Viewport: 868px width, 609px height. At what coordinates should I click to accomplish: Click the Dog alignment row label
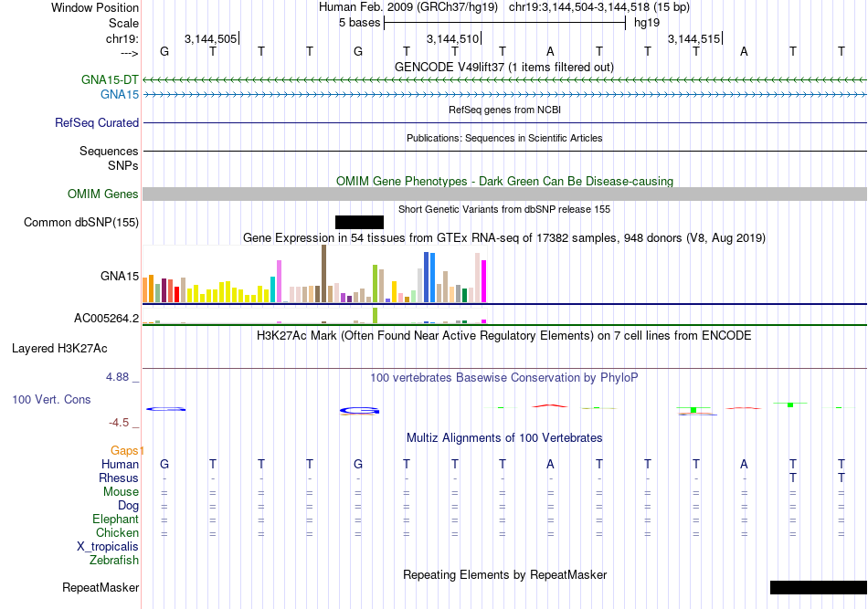pos(128,505)
